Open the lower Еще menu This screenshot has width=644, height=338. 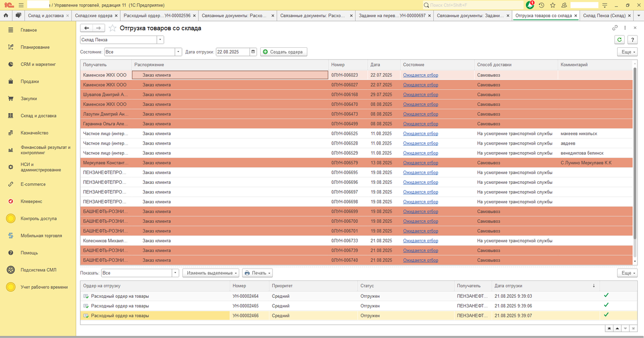627,273
